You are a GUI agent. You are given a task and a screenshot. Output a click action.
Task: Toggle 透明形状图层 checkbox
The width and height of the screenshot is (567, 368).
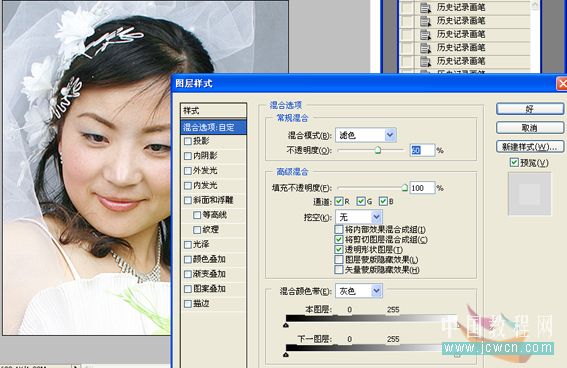pos(339,249)
